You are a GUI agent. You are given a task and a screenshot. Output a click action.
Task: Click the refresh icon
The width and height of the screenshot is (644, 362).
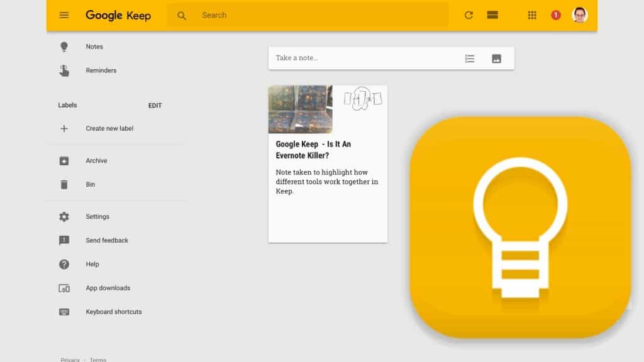pyautogui.click(x=469, y=15)
